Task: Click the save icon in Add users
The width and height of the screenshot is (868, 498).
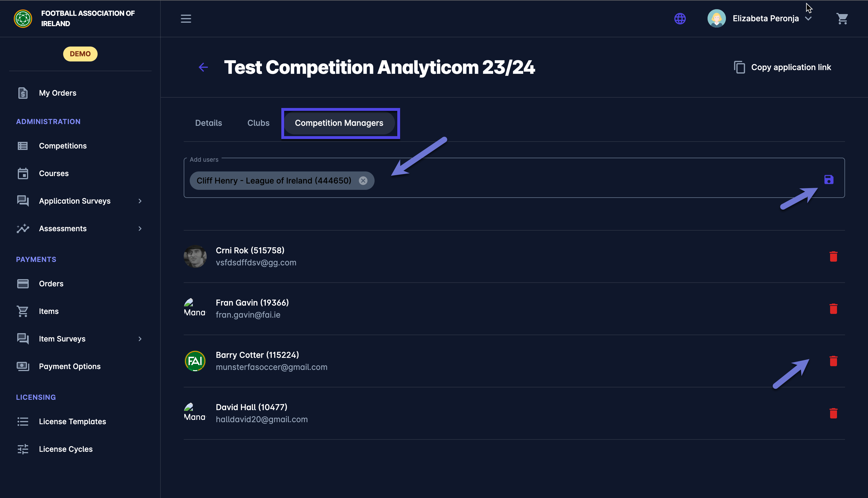Action: click(x=829, y=179)
